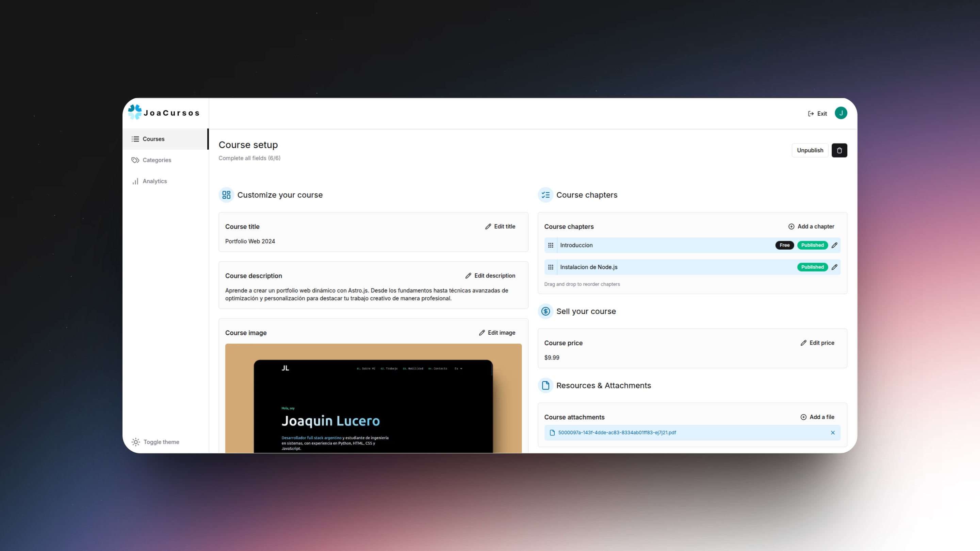Viewport: 980px width, 551px height.
Task: Click Edit description button
Action: (x=490, y=276)
